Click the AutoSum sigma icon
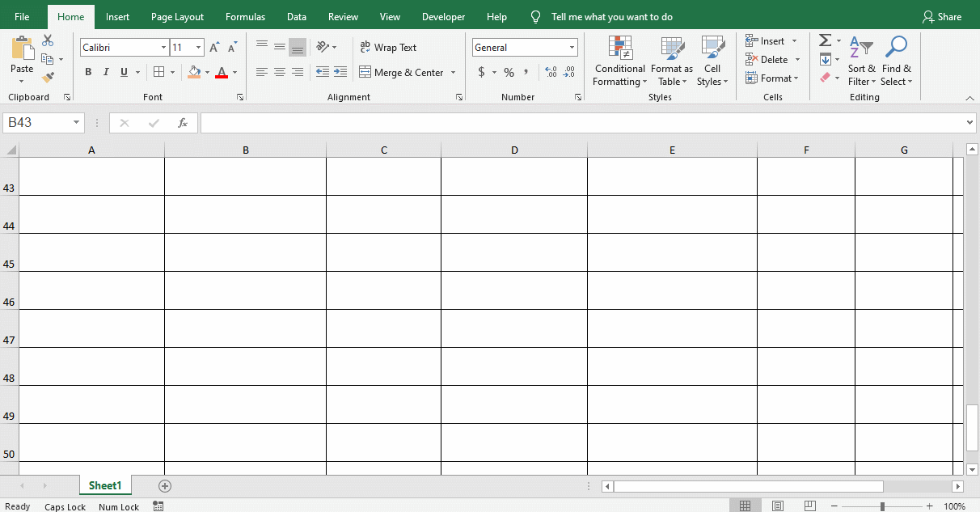 (825, 40)
